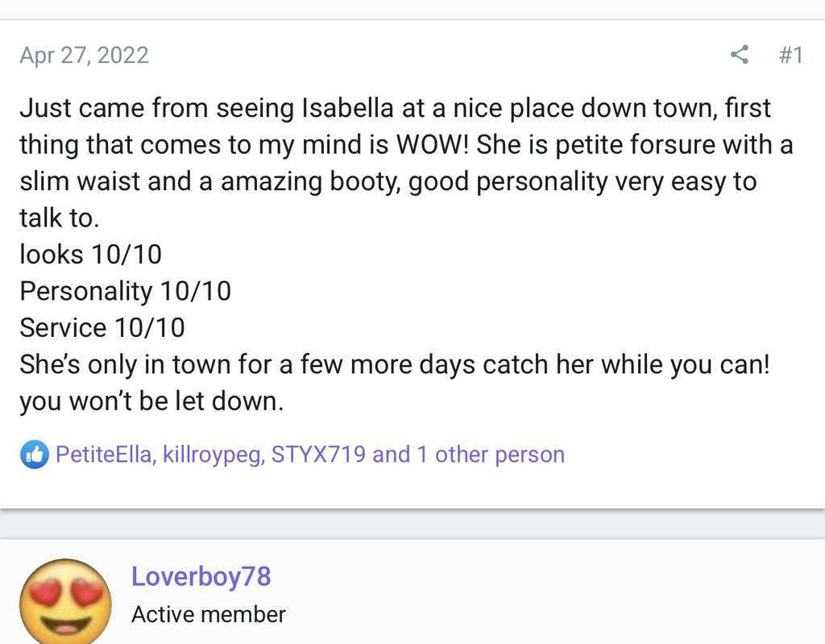Click the blue thumbs-up like icon

pos(33,455)
